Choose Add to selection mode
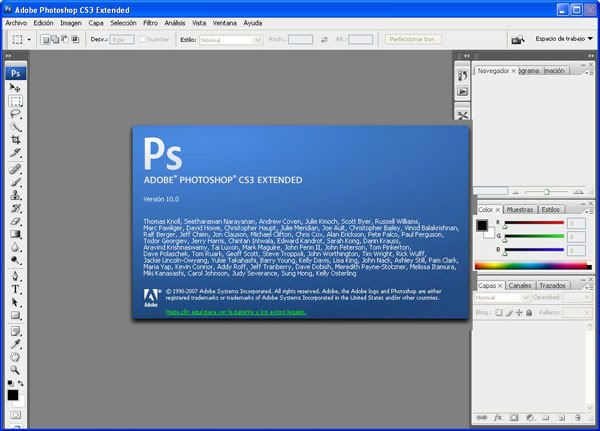This screenshot has height=431, width=600. pyautogui.click(x=55, y=39)
